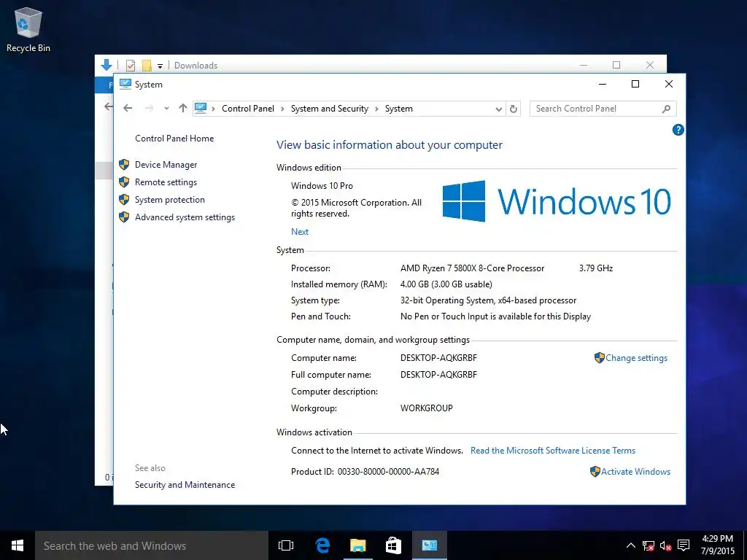Viewport: 747px width, 560px height.
Task: Click the magnifier search icon in Control Panel
Action: pyautogui.click(x=666, y=109)
